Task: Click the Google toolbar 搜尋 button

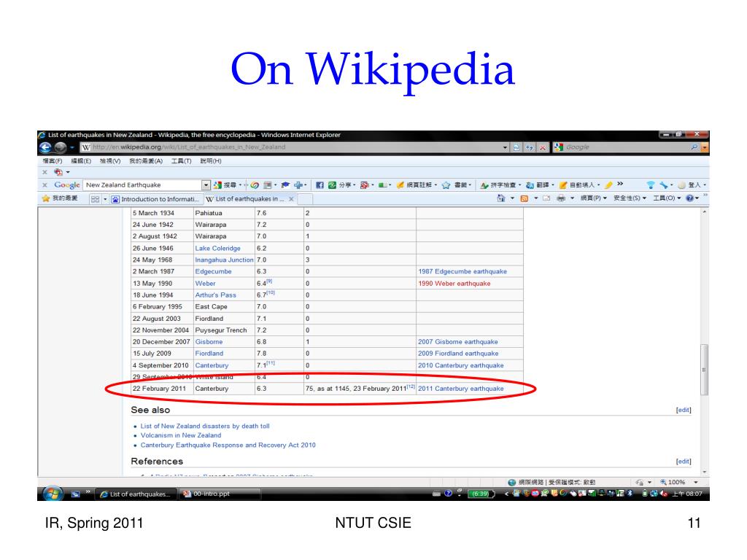Action: coord(225,184)
